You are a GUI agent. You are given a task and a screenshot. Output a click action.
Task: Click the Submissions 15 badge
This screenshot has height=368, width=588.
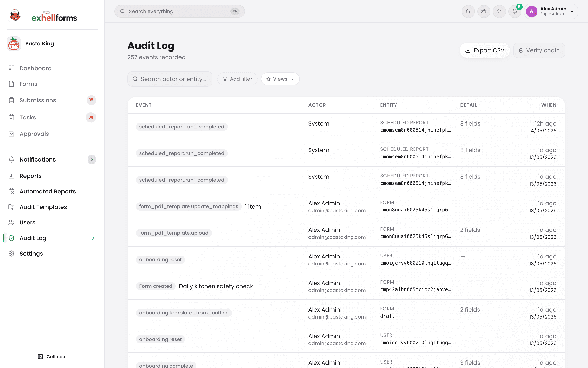pyautogui.click(x=91, y=100)
